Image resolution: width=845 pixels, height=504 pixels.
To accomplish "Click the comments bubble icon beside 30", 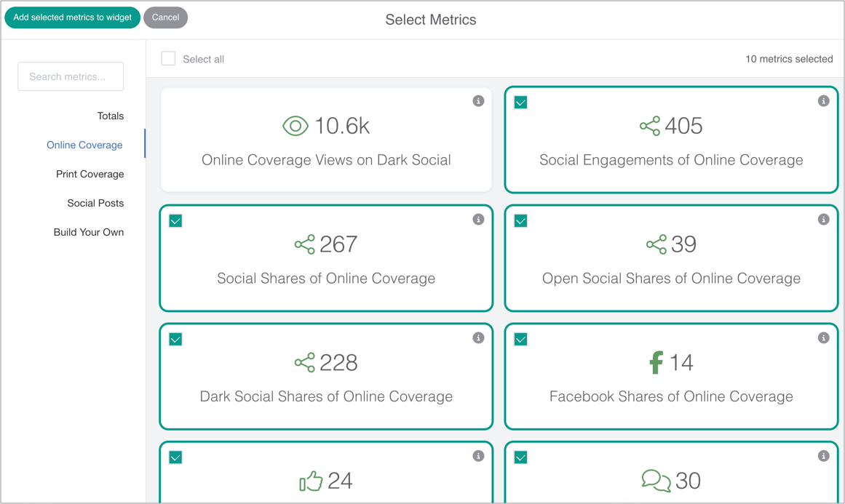I will point(655,481).
